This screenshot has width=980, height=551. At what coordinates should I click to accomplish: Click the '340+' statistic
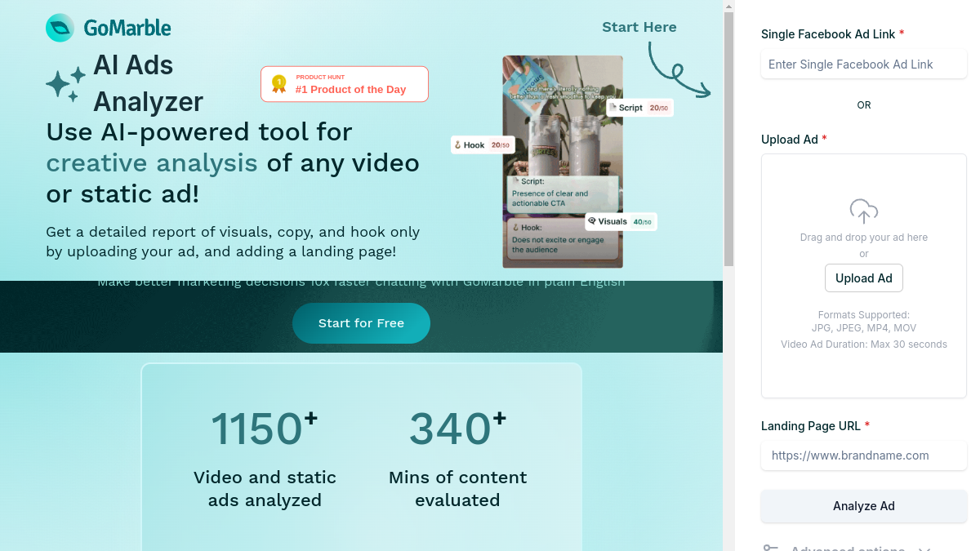(457, 428)
